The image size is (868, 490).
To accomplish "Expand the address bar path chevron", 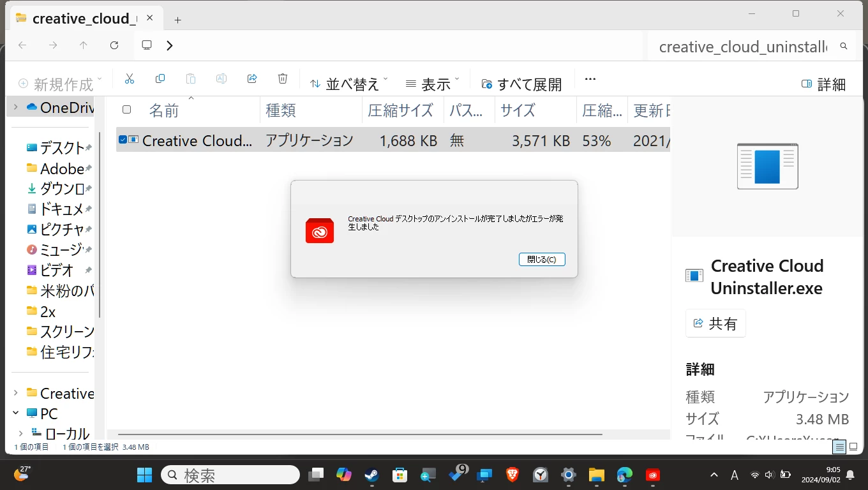I will pyautogui.click(x=170, y=45).
